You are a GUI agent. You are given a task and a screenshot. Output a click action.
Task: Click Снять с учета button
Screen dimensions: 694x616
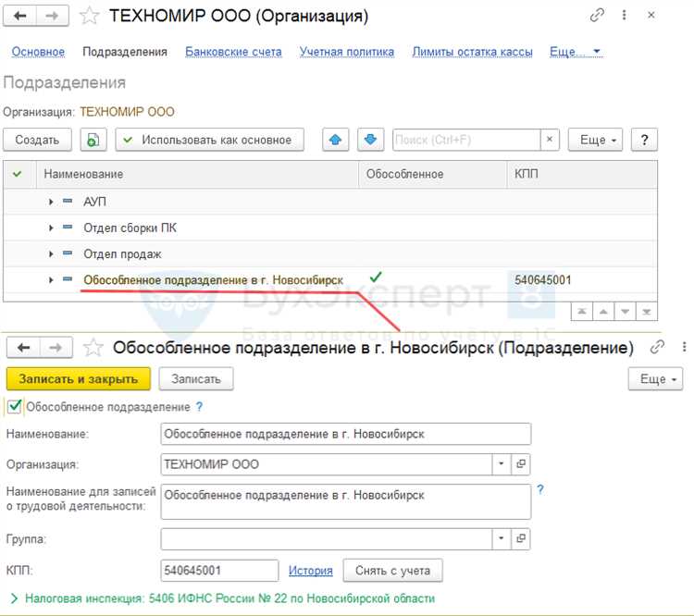click(392, 571)
